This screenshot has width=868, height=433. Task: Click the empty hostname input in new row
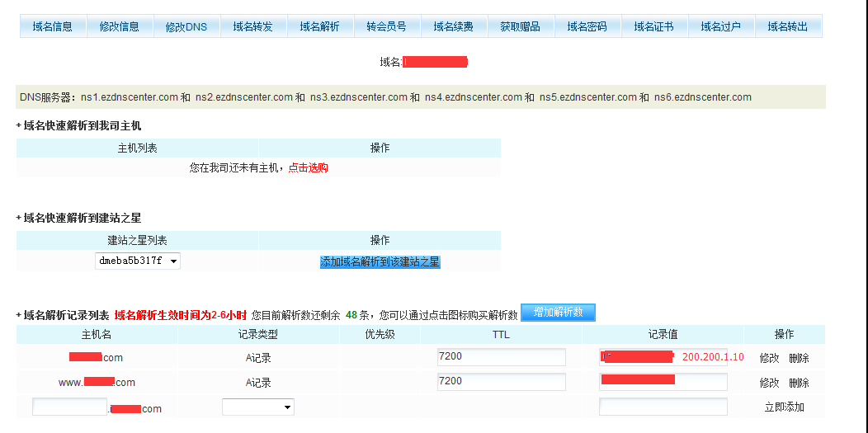(70, 407)
